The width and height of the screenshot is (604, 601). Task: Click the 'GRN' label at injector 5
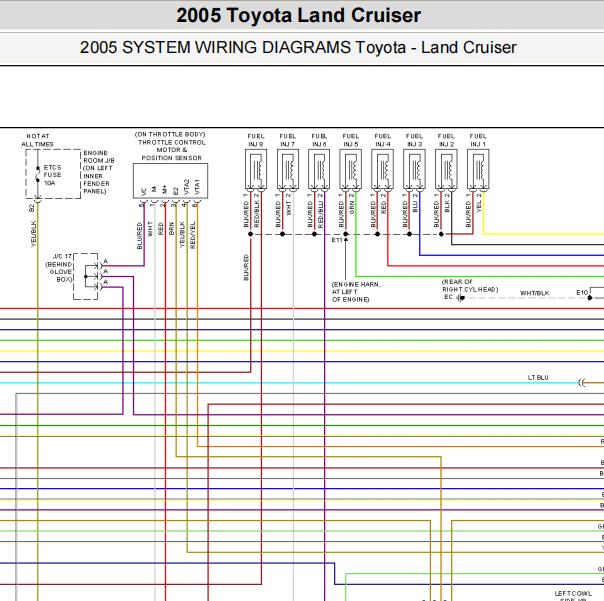click(x=351, y=208)
